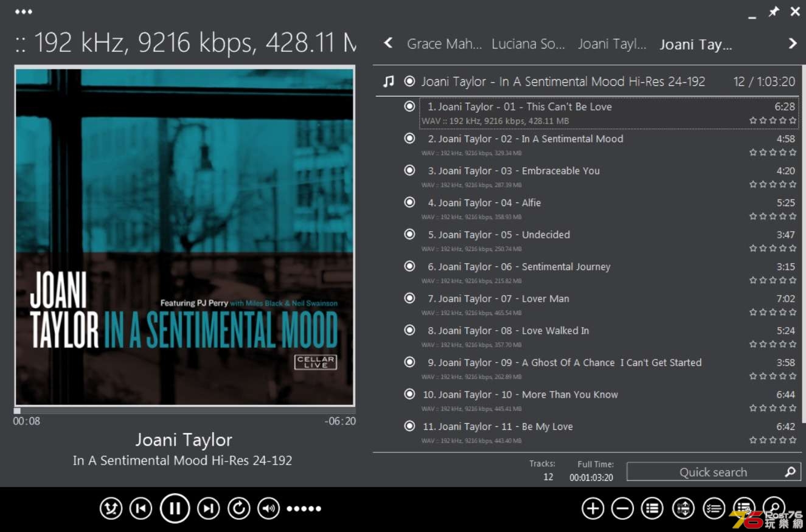Toggle check mark for Be My Love
The image size is (806, 532).
(410, 426)
